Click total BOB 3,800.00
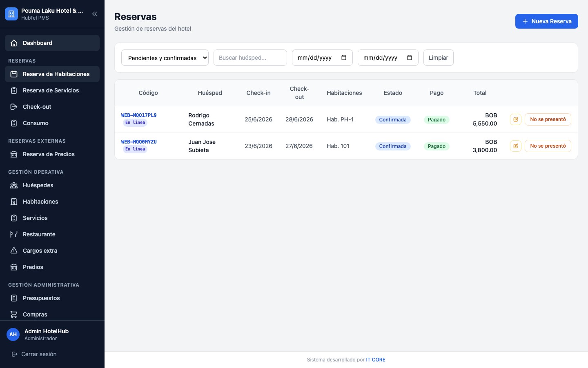 click(485, 146)
